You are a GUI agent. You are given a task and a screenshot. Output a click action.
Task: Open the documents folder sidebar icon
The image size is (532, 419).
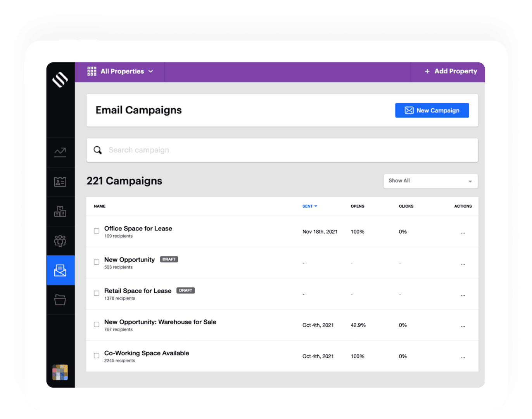pos(60,300)
